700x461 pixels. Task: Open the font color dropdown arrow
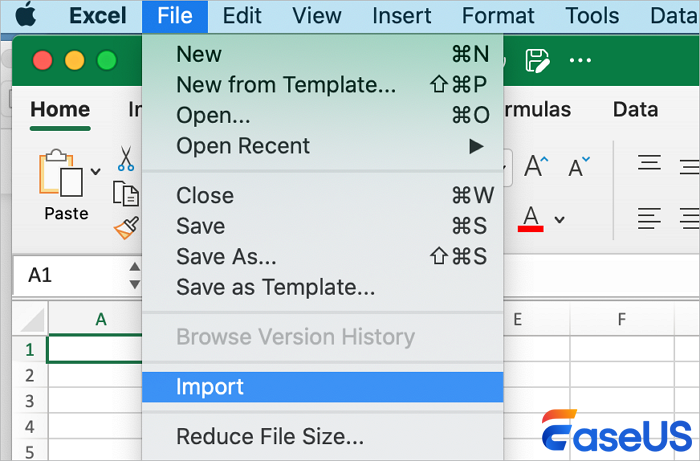pos(559,220)
